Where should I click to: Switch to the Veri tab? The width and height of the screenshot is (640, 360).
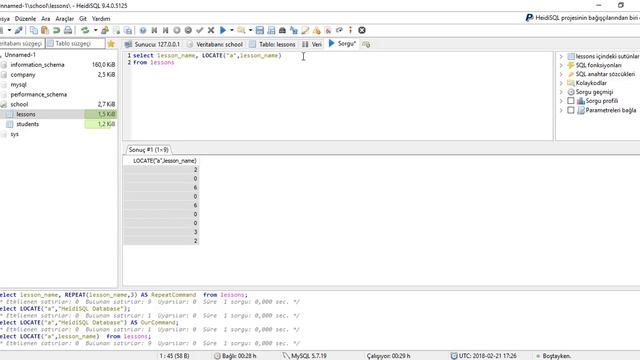[312, 44]
